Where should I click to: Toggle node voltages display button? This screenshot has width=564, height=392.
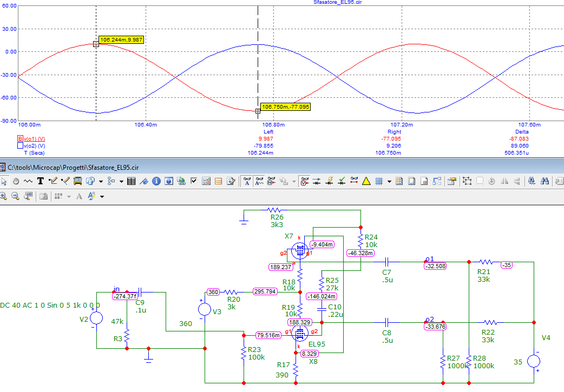tap(305, 181)
